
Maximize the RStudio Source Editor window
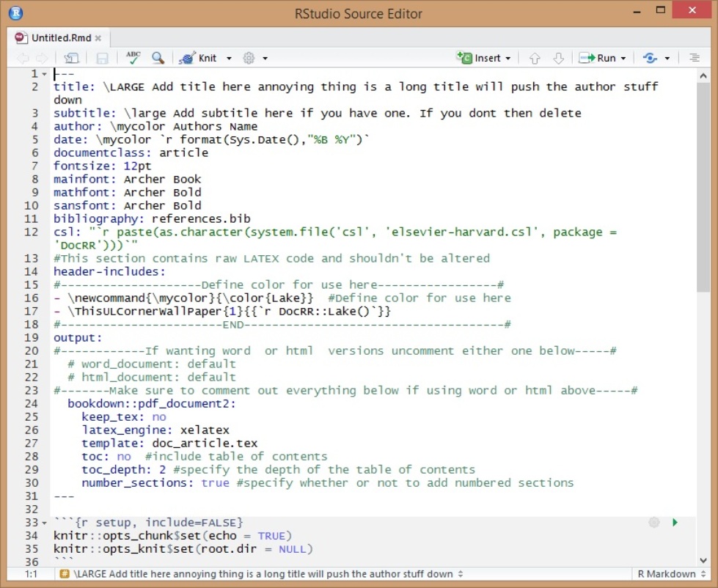click(x=661, y=10)
